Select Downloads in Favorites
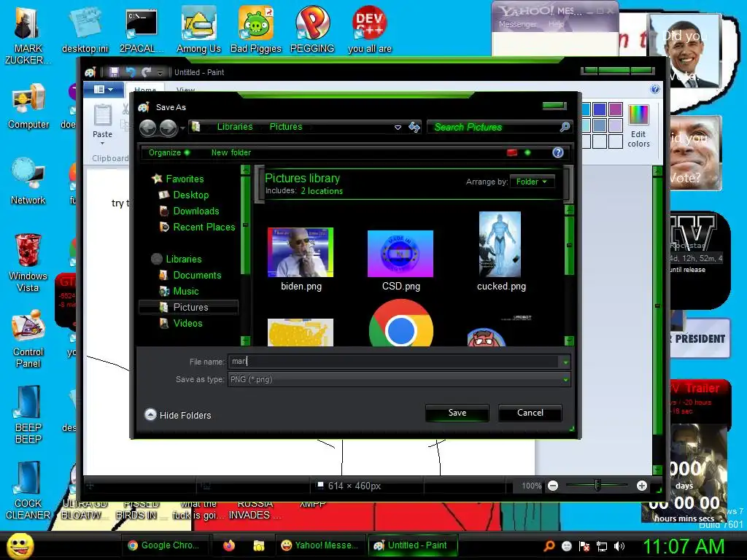The image size is (747, 560). click(x=196, y=211)
